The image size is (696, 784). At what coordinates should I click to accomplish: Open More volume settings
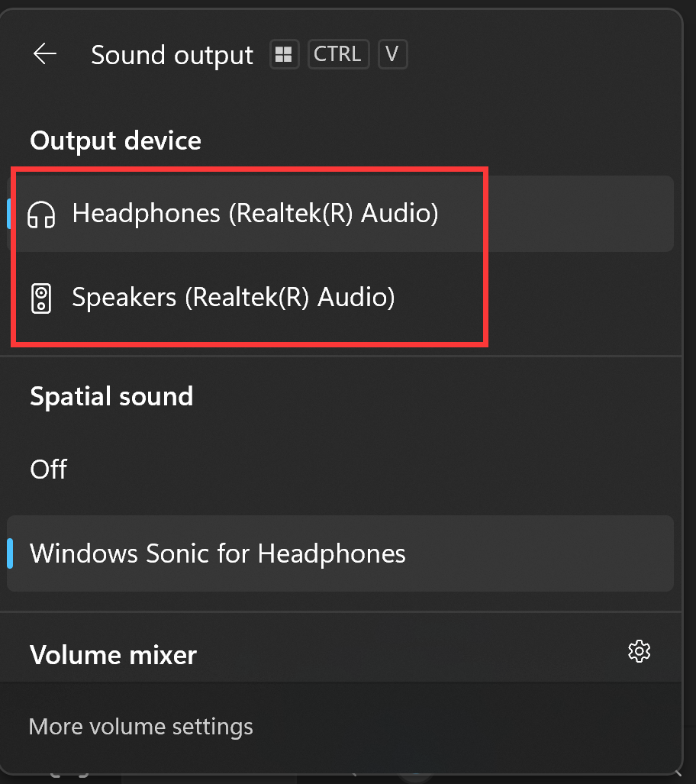pyautogui.click(x=141, y=727)
